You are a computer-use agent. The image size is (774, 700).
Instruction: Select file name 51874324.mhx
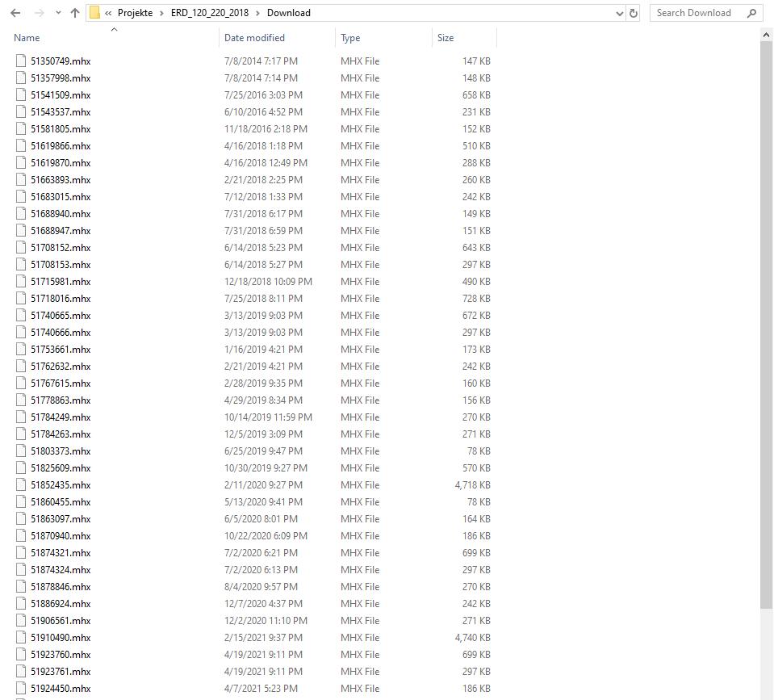(x=61, y=570)
